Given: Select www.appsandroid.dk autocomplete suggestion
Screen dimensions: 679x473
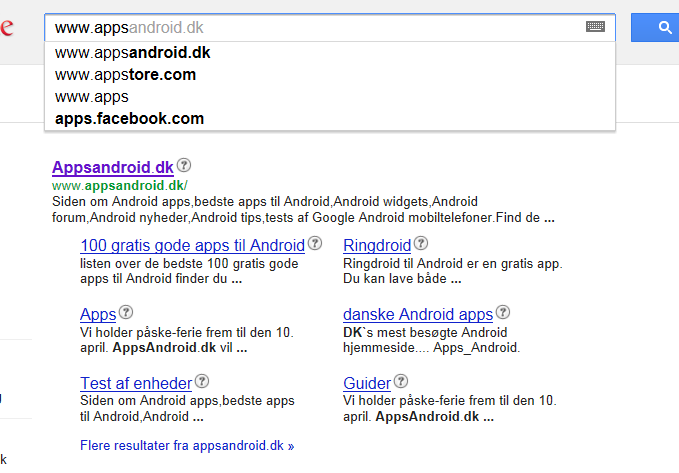Looking at the screenshot, I should click(x=132, y=53).
